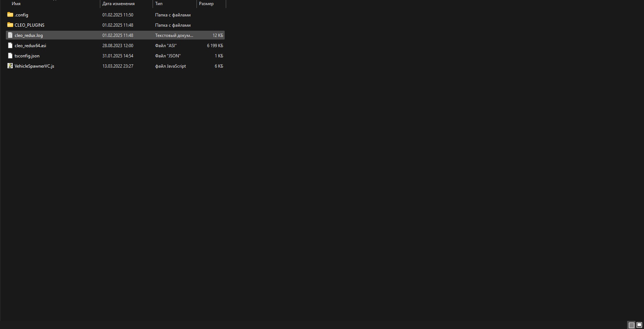Sort by the Размер column header
The height and width of the screenshot is (329, 644).
tap(206, 4)
